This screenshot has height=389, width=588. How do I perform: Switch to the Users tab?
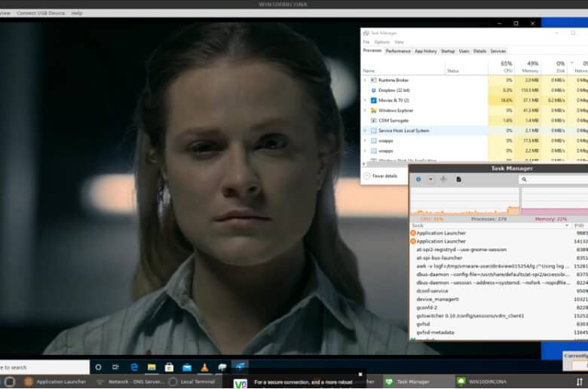pos(464,51)
